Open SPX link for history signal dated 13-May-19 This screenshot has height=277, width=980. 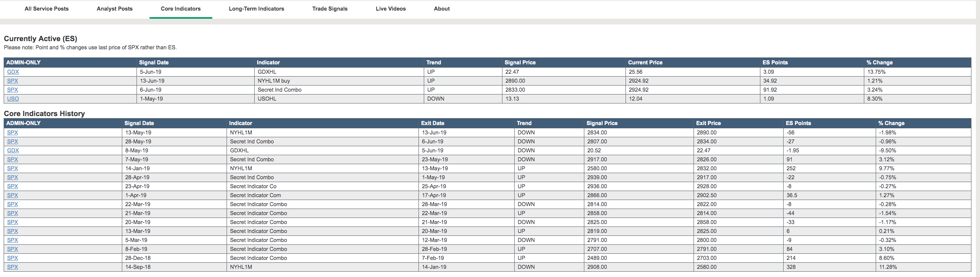(13, 132)
